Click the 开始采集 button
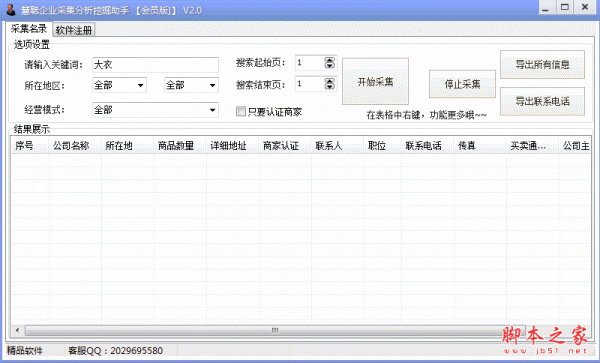Screen dimensions: 600x363 [x=375, y=81]
